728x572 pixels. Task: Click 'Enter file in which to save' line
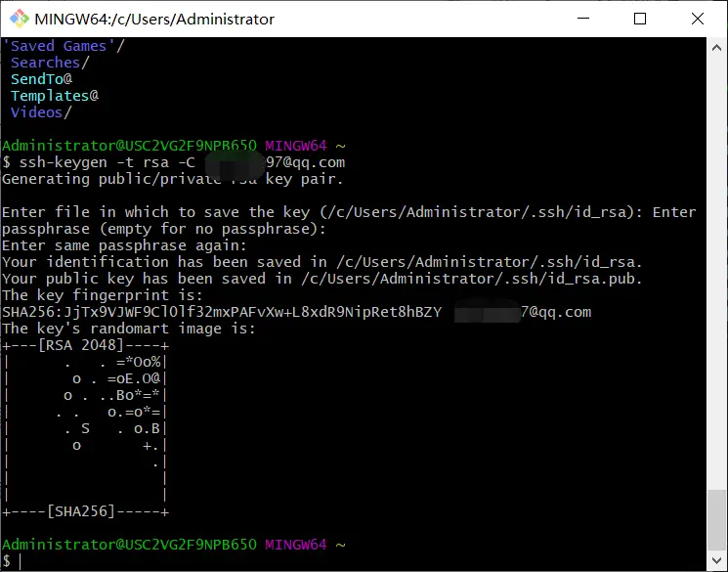pos(349,212)
